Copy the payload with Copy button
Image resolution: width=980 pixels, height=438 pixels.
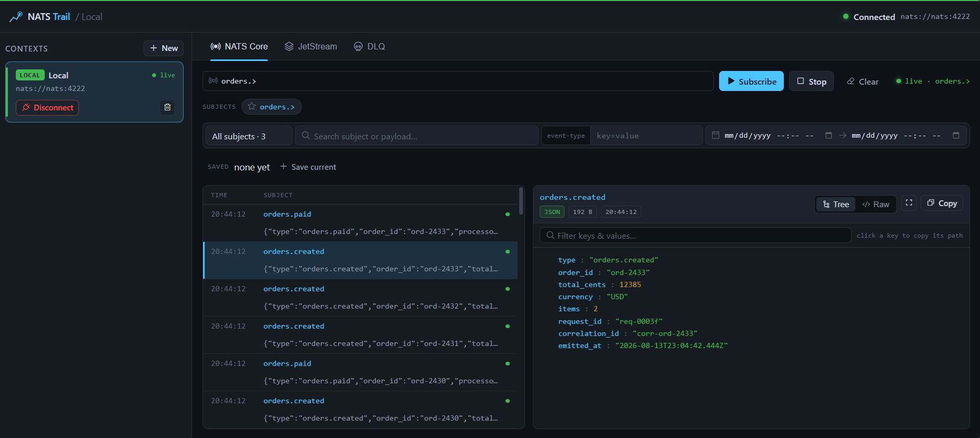(x=942, y=203)
